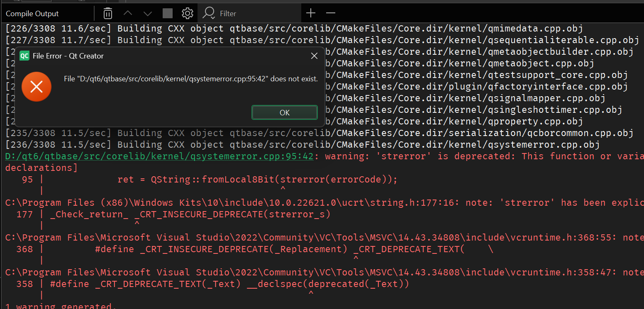This screenshot has height=309, width=644.
Task: Click the red error icon in dialog
Action: (37, 87)
